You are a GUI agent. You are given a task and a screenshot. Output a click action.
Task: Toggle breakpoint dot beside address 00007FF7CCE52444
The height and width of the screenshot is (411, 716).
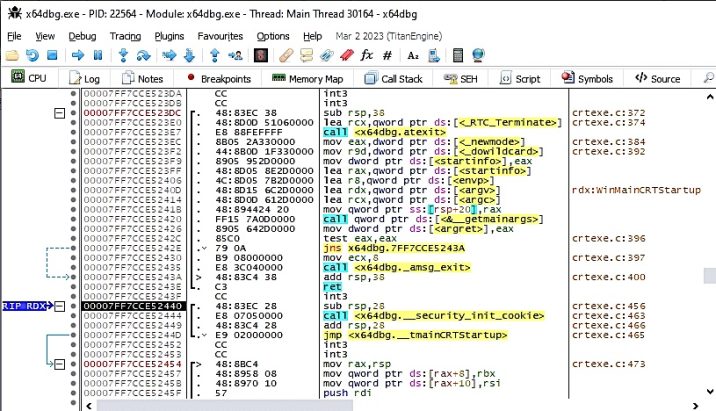[75, 315]
